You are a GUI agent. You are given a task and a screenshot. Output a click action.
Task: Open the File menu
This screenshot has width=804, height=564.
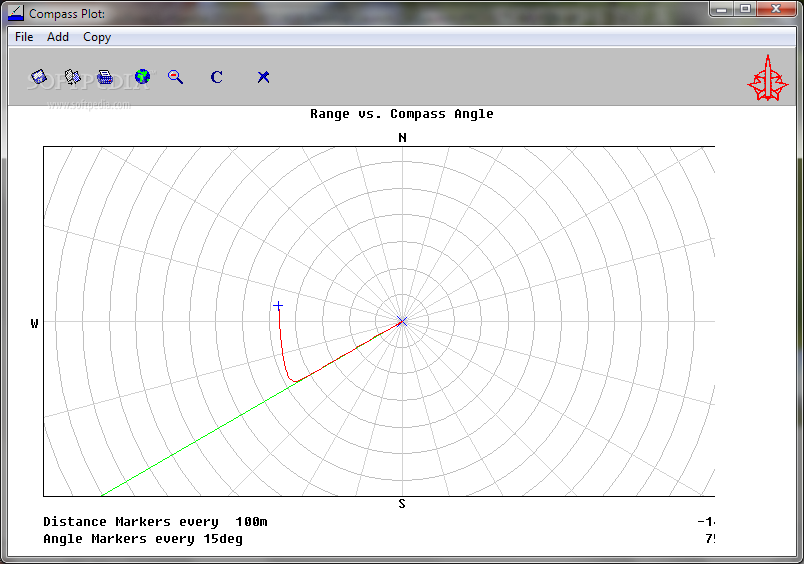(24, 37)
